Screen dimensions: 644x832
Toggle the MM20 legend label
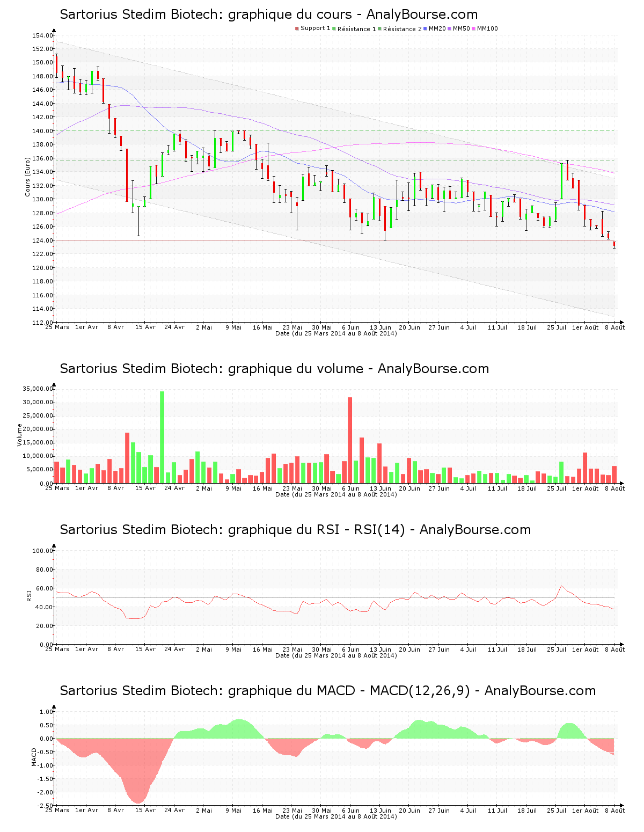tap(437, 28)
